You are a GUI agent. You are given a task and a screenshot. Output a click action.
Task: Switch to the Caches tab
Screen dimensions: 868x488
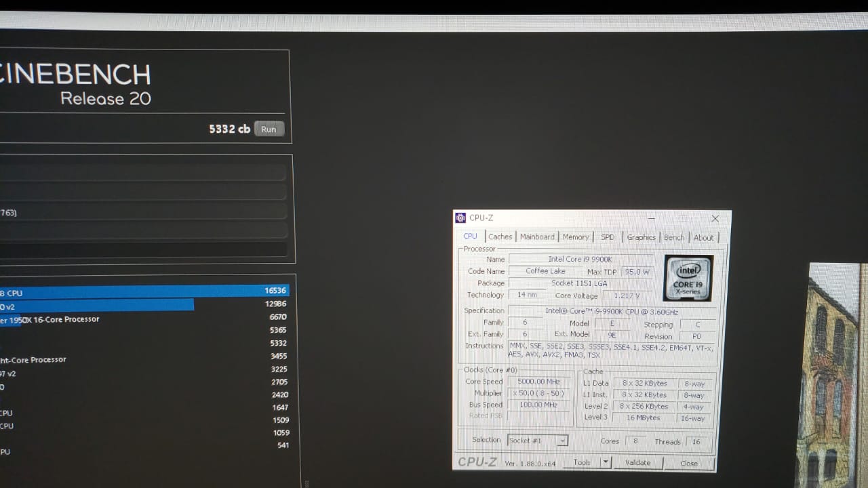pyautogui.click(x=500, y=237)
